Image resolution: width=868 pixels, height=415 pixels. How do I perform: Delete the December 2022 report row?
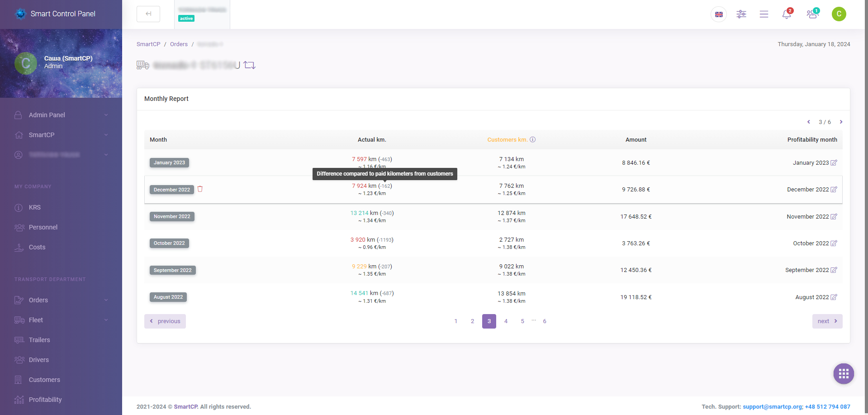click(200, 189)
